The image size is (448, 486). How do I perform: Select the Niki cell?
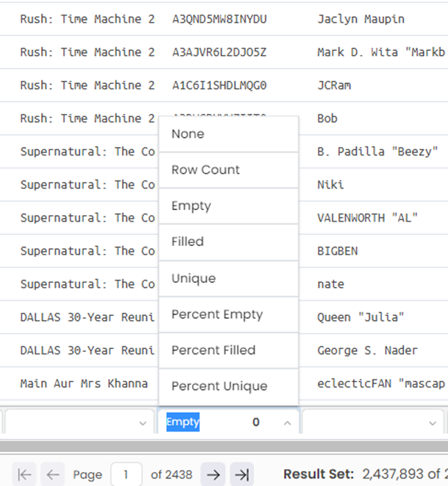[330, 185]
